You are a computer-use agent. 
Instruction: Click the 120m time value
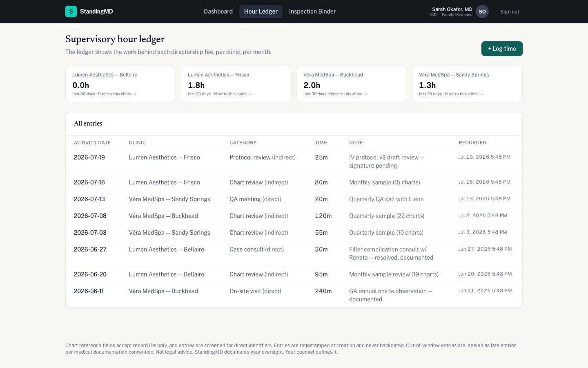(323, 216)
